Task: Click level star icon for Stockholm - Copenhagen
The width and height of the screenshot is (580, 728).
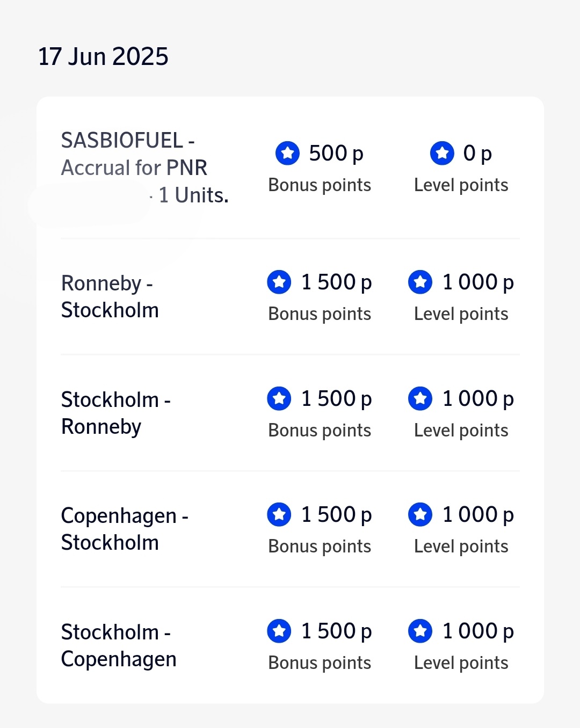Action: click(420, 631)
